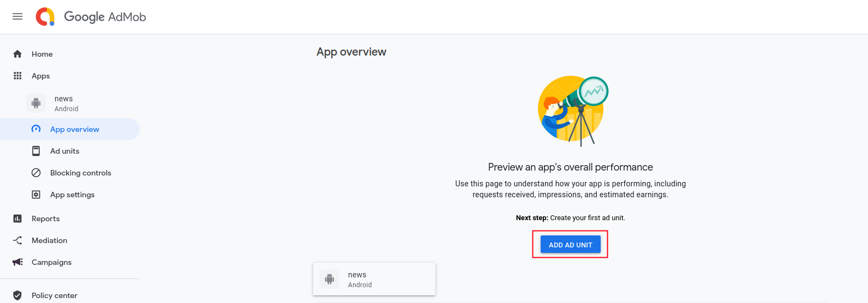Click the Policy center shield icon
The width and height of the screenshot is (868, 303).
(x=17, y=295)
